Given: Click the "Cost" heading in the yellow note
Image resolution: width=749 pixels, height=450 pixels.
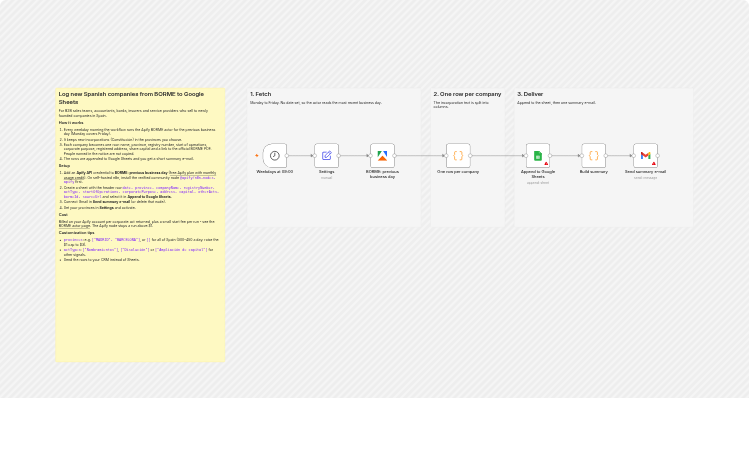Looking at the screenshot, I should (63, 215).
